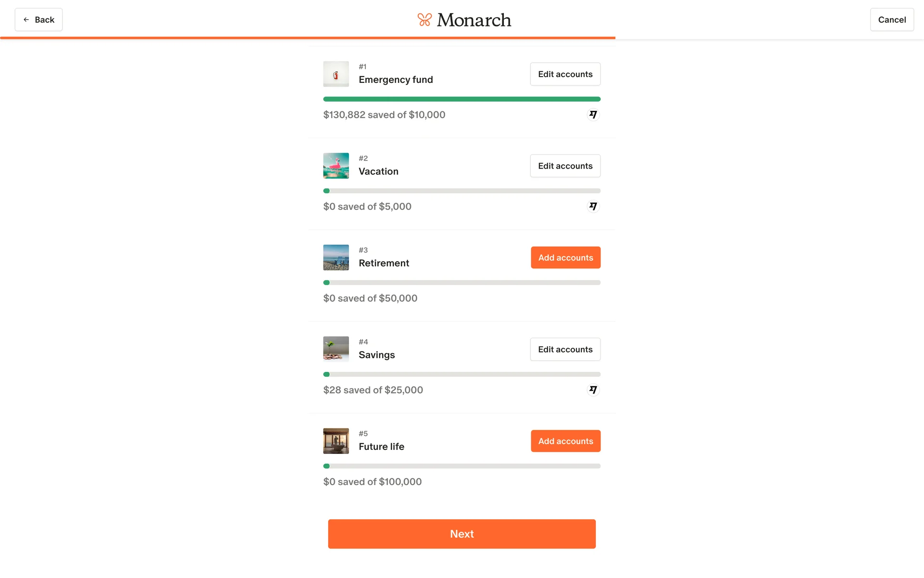Viewport: 924px width, 578px height.
Task: Click the Emergency fund goal thumbnail
Action: (x=336, y=74)
